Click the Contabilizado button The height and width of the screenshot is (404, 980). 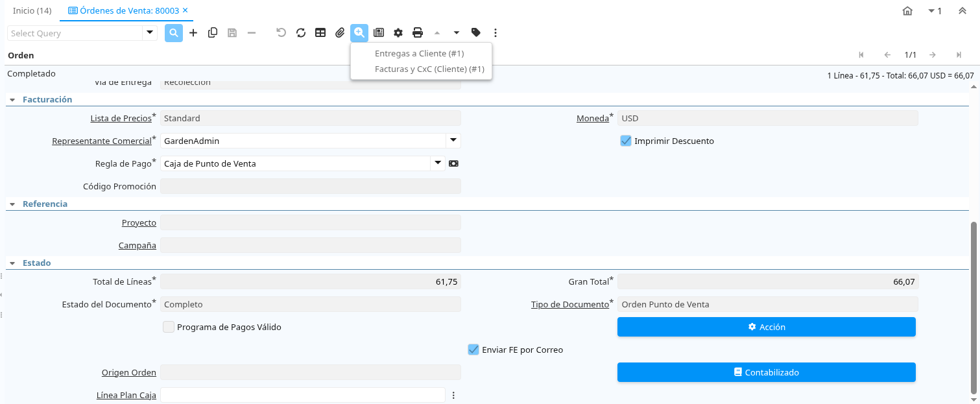click(767, 372)
